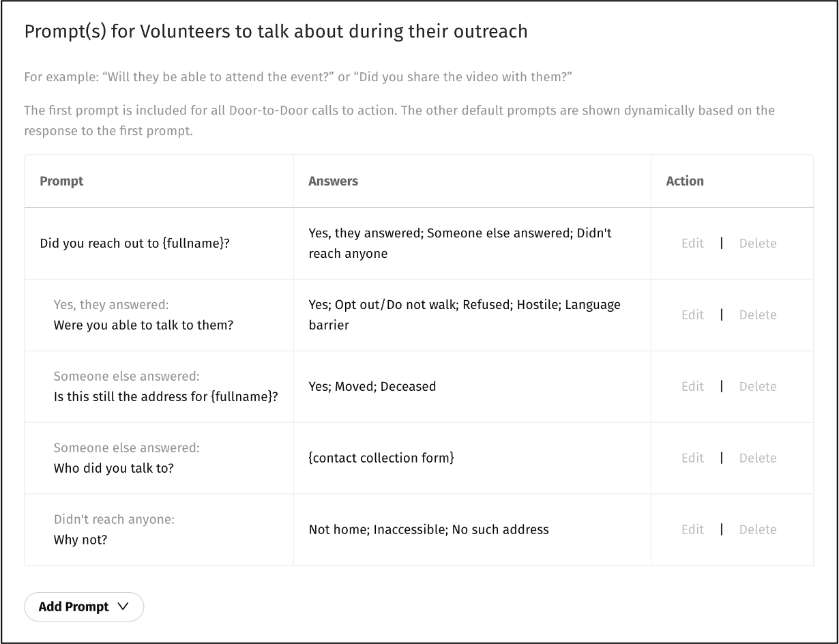
Task: Click the chevron arrow on Add Prompt
Action: 123,607
